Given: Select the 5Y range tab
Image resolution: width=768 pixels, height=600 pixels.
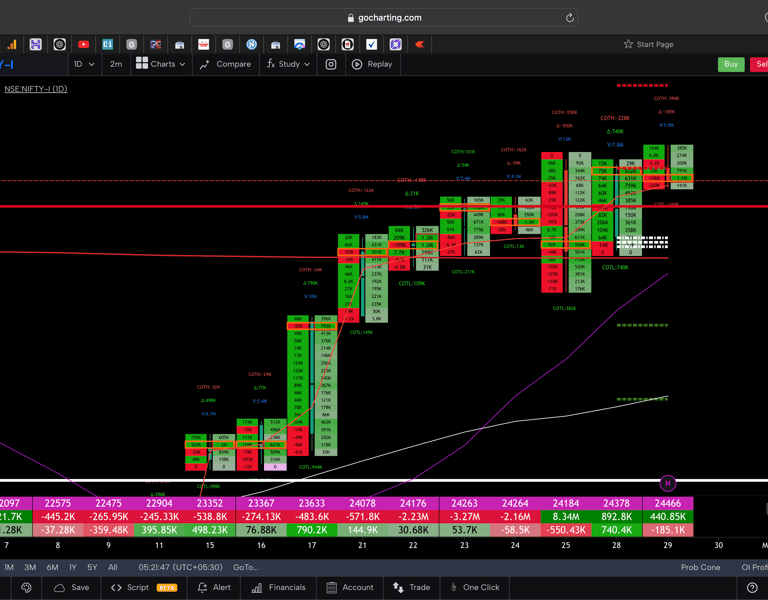Looking at the screenshot, I should point(92,567).
